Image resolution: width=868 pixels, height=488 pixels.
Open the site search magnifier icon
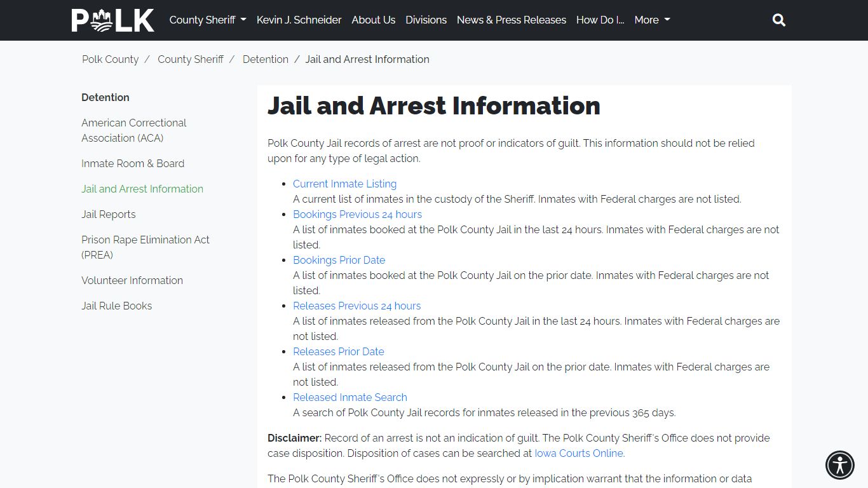pyautogui.click(x=779, y=20)
